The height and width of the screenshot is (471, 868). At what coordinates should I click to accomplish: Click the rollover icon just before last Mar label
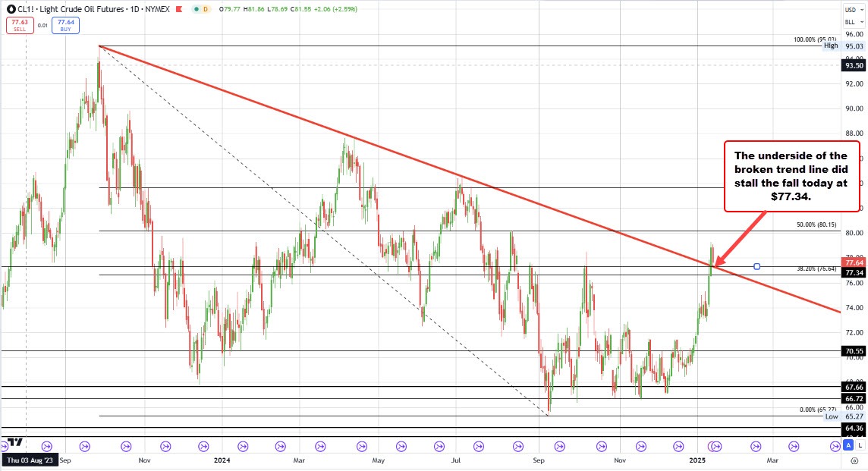[x=756, y=446]
